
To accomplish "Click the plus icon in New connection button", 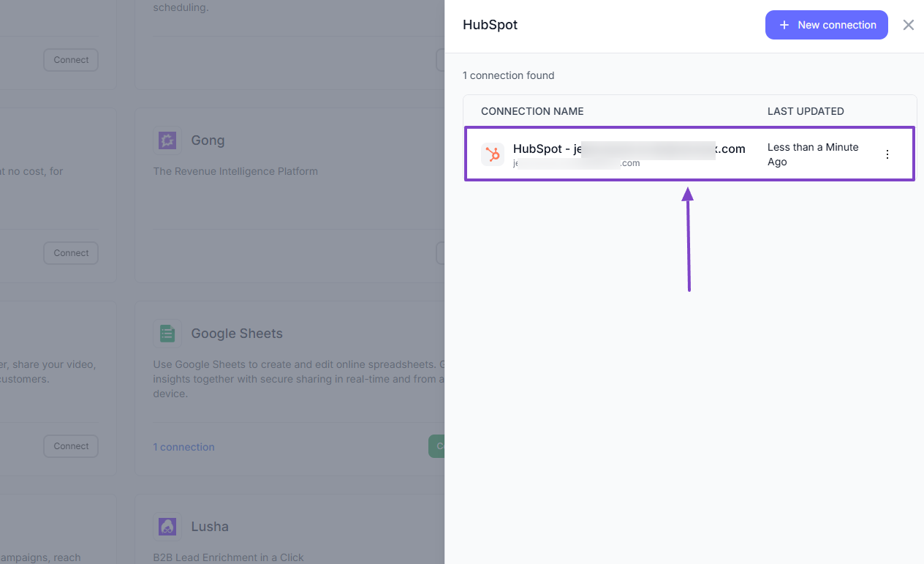I will (784, 25).
